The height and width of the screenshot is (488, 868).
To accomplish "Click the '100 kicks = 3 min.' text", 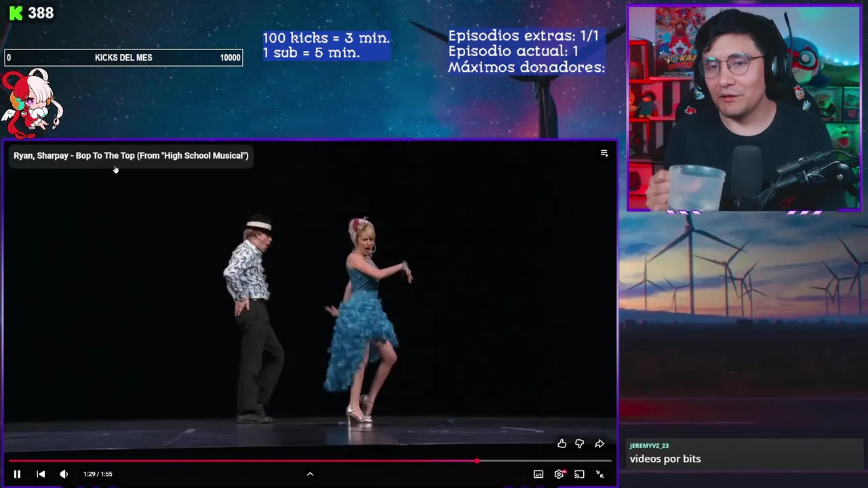I will point(326,38).
